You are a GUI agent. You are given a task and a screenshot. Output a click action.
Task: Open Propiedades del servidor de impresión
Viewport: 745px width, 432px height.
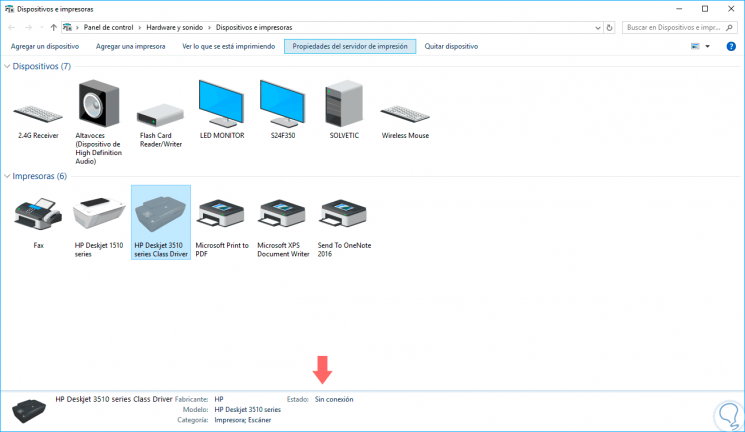pyautogui.click(x=350, y=46)
